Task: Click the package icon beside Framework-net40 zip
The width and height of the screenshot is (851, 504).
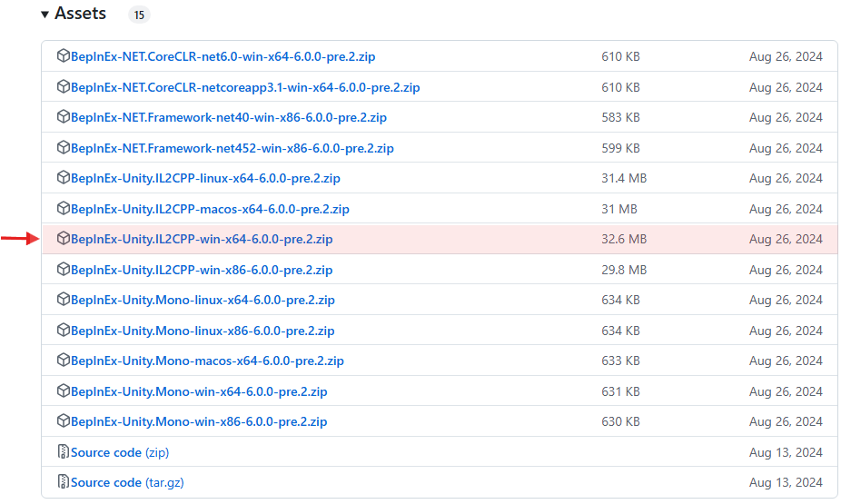Action: pos(64,116)
